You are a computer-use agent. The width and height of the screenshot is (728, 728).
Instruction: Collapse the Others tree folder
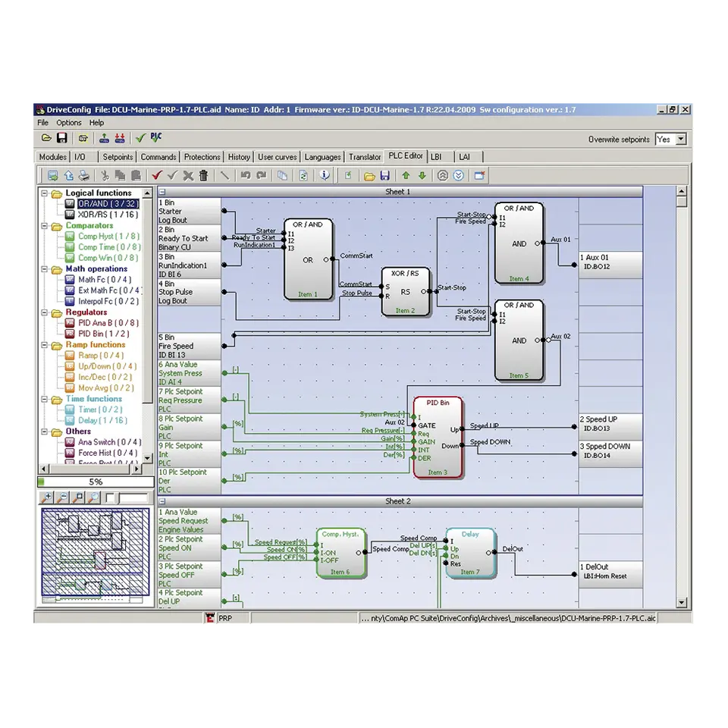coord(45,431)
